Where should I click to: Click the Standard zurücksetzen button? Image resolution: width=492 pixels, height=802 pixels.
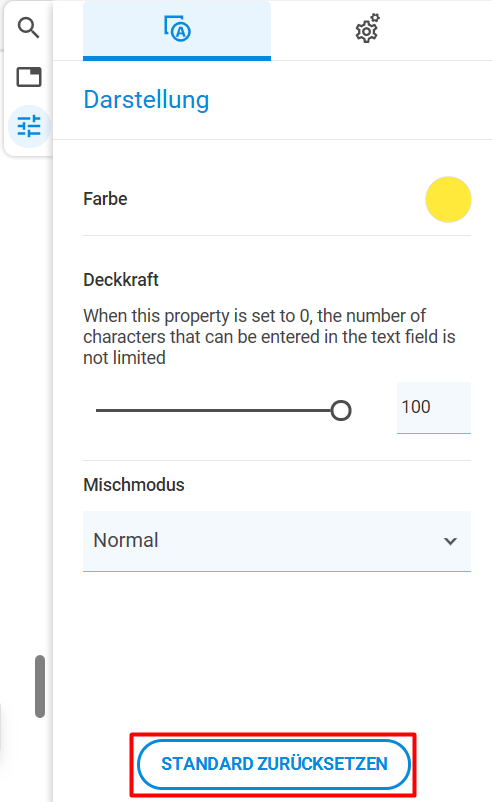[x=274, y=764]
